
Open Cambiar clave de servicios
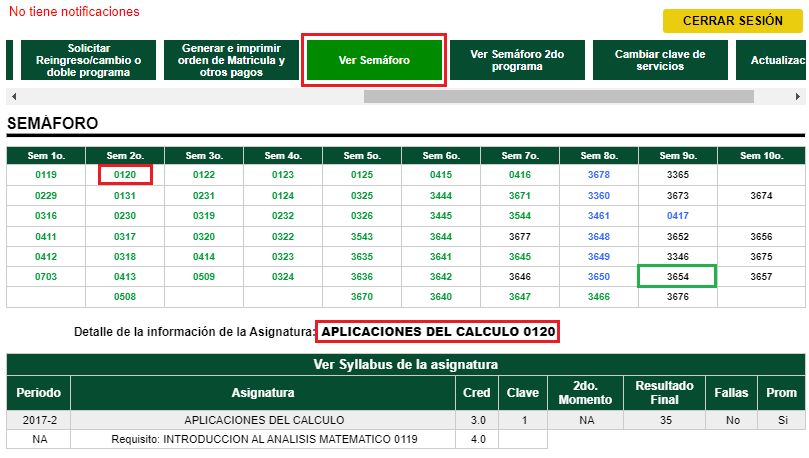click(660, 60)
